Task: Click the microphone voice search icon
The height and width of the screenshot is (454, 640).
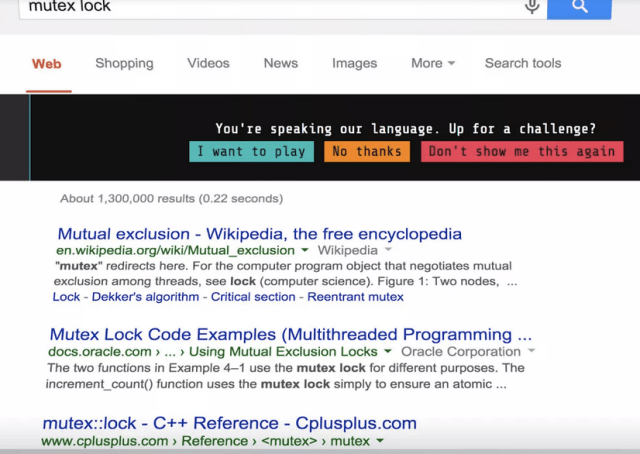Action: click(x=532, y=6)
